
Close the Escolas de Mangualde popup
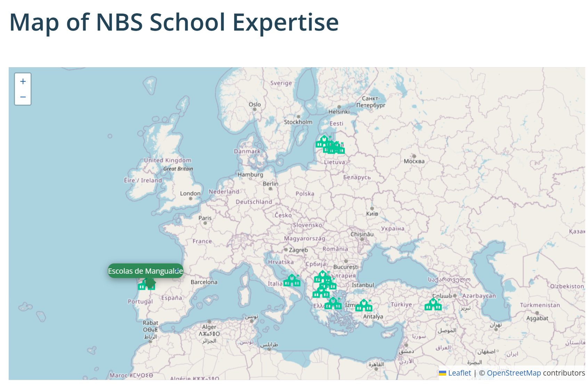tap(177, 270)
